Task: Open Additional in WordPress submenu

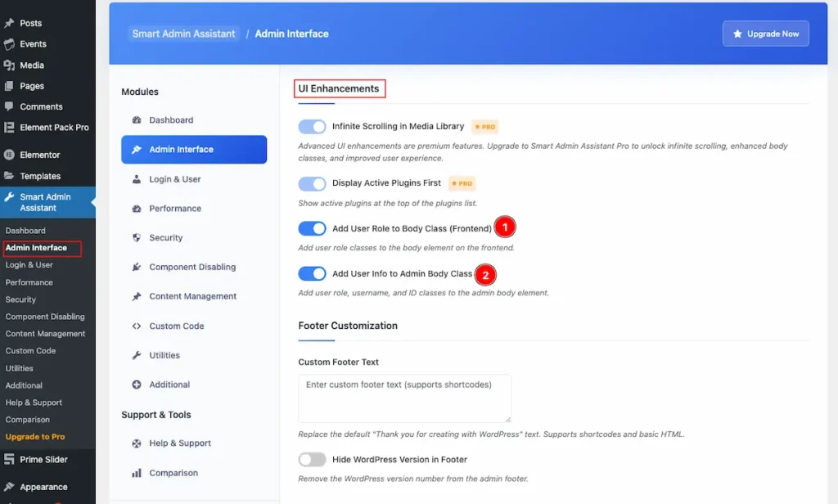Action: (x=24, y=385)
